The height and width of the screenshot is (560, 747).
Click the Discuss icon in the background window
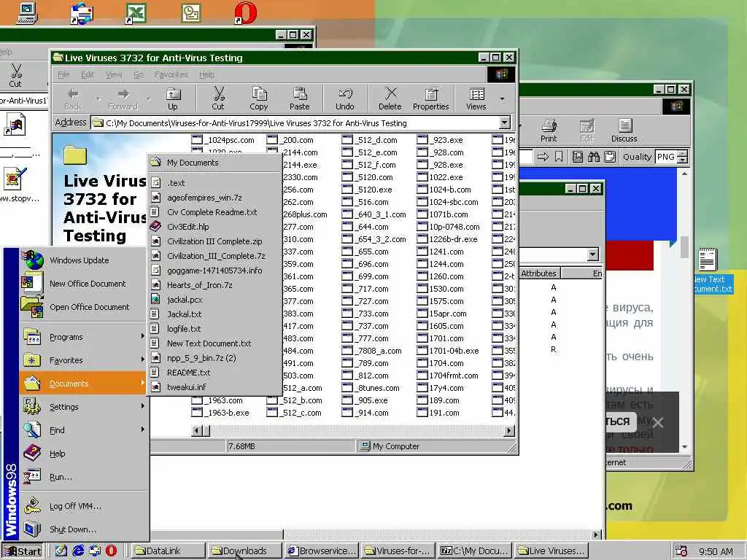coord(624,131)
